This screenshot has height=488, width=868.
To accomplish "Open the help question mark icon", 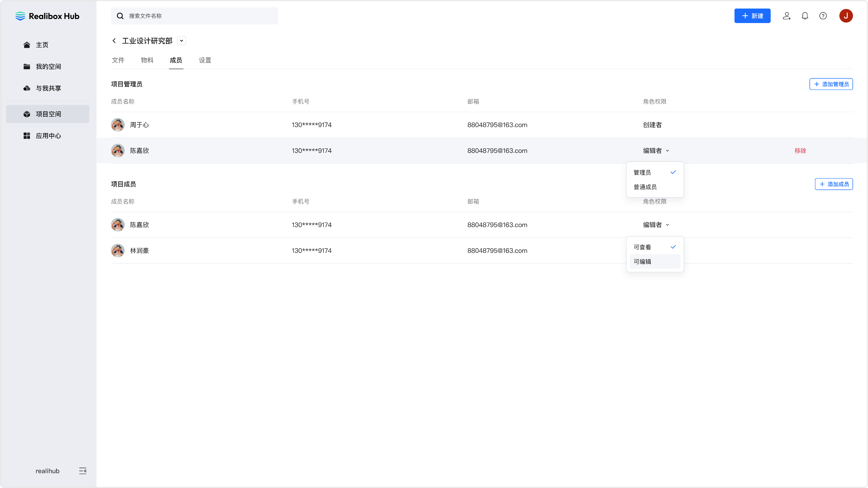I will point(823,16).
